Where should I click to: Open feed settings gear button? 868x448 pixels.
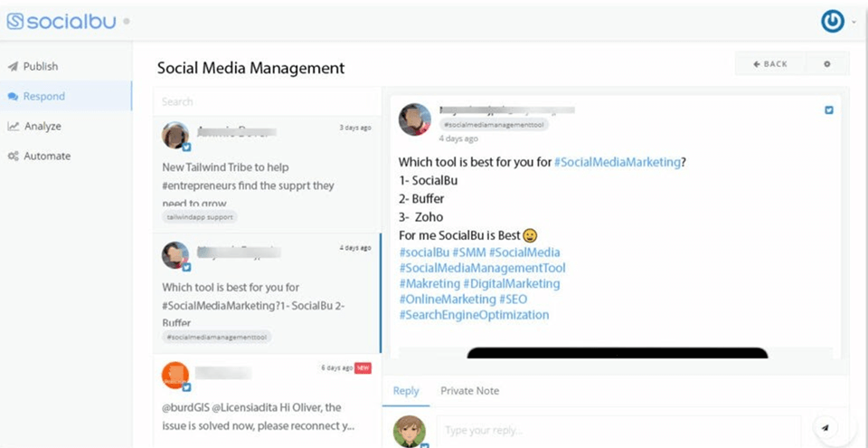point(827,63)
